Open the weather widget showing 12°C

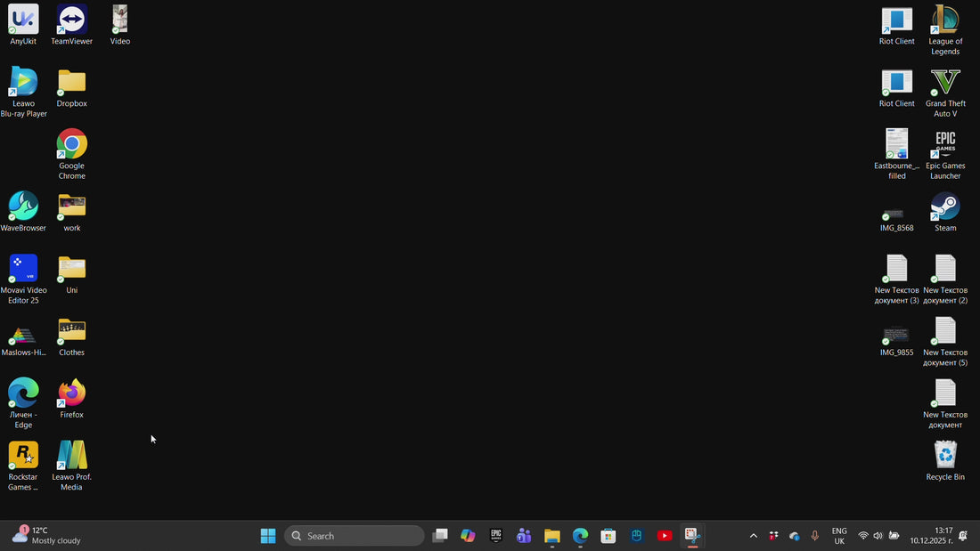tap(46, 535)
